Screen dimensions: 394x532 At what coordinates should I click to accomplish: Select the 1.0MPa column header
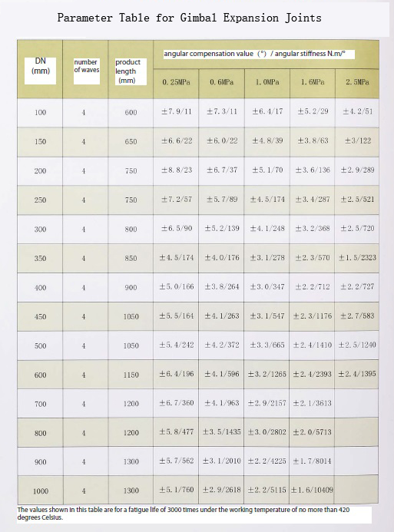point(267,82)
